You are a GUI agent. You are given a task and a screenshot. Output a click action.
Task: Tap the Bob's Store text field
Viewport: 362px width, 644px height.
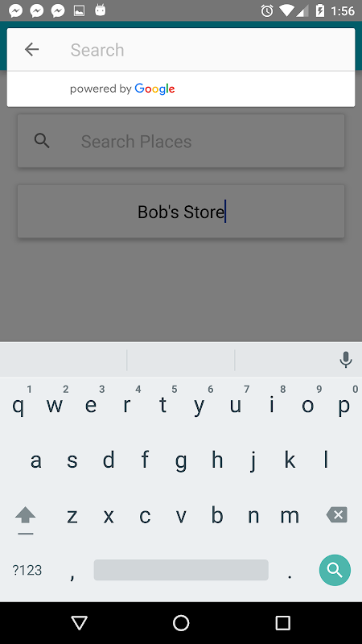tap(180, 211)
